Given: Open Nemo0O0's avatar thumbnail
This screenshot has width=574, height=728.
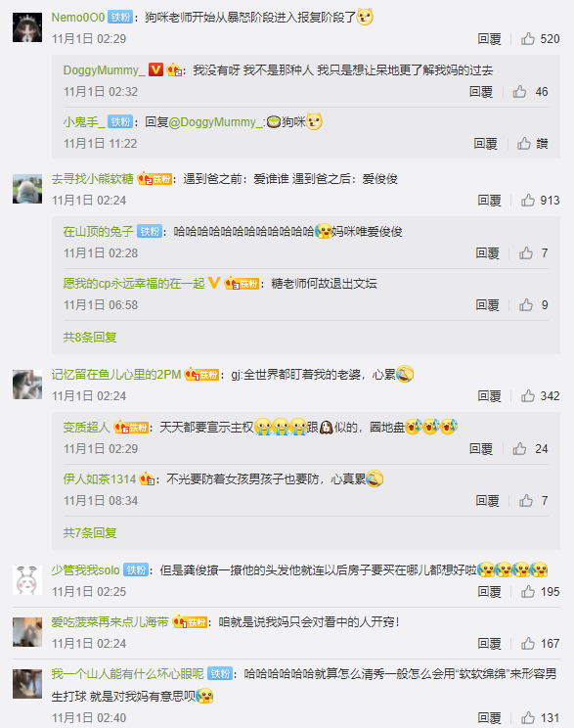Looking at the screenshot, I should (27, 27).
